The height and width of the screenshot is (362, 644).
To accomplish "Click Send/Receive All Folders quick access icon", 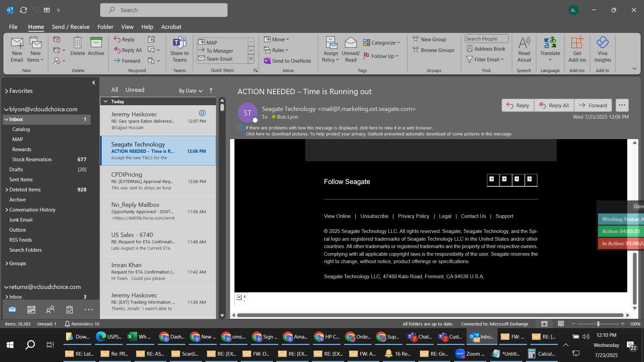I will pos(23,10).
